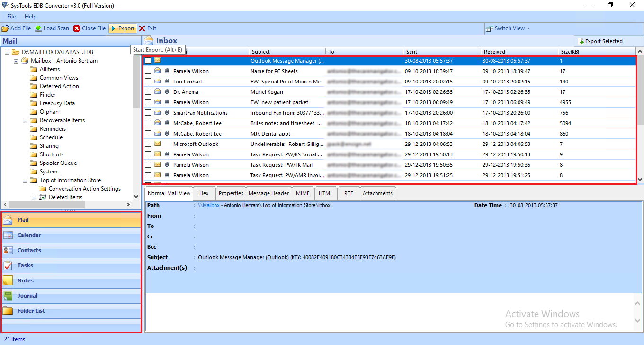Collapse the Mailbox - Antonio Bertram node
Image resolution: width=644 pixels, height=345 pixels.
tap(16, 61)
